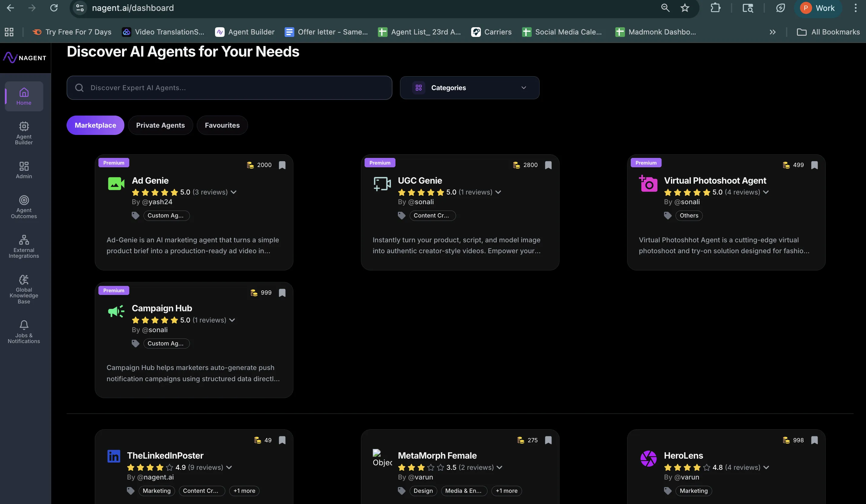The width and height of the screenshot is (866, 504).
Task: Open Home in the sidebar
Action: (x=24, y=97)
